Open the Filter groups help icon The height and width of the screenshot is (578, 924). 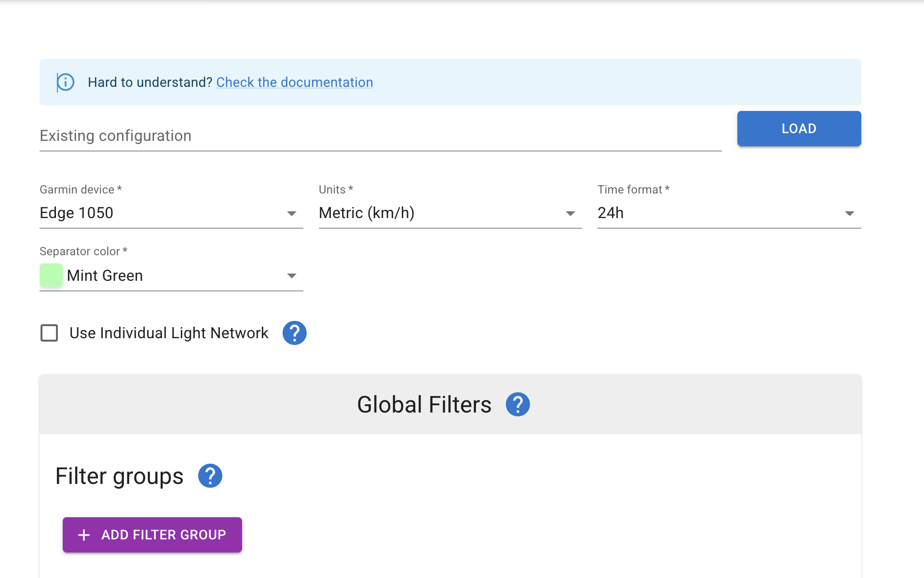click(210, 476)
